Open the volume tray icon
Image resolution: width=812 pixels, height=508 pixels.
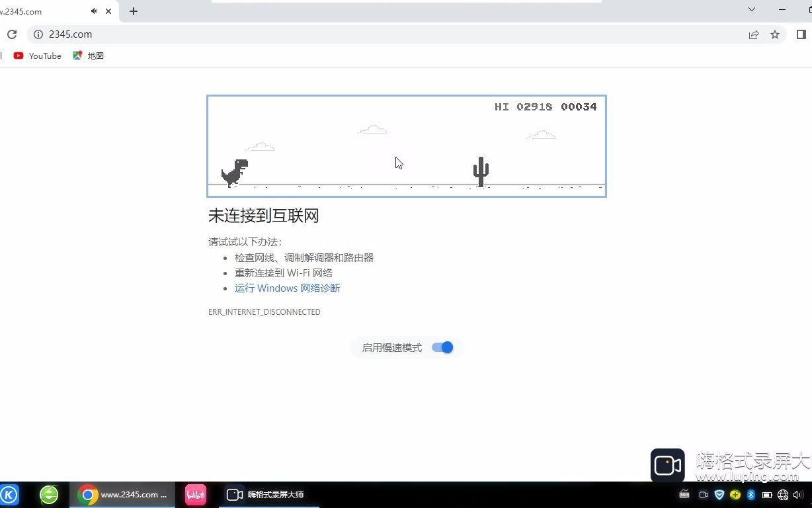[798, 495]
